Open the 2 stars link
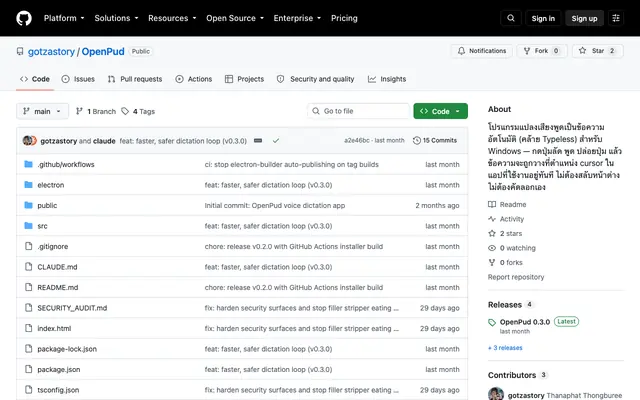This screenshot has height=400, width=640. coord(505,233)
